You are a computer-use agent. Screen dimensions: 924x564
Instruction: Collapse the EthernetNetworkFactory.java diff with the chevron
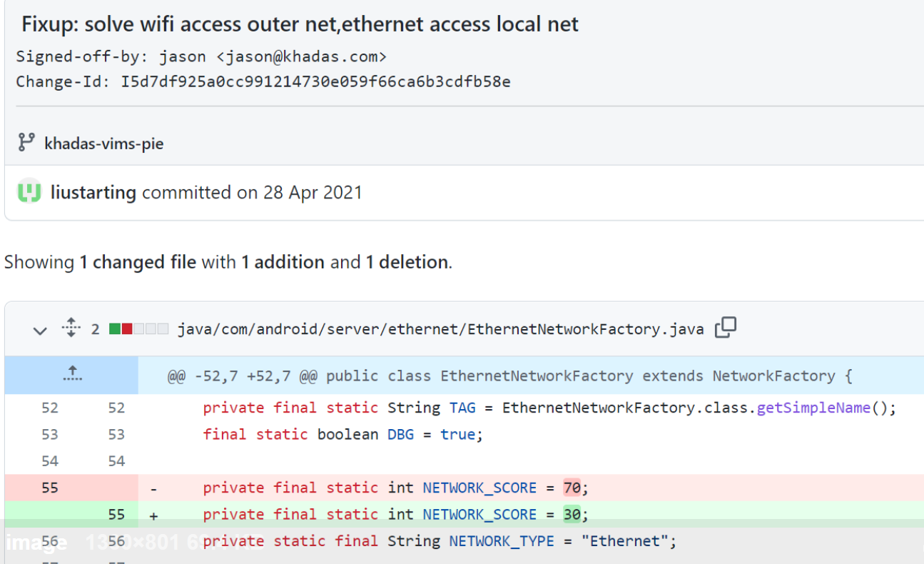tap(40, 330)
